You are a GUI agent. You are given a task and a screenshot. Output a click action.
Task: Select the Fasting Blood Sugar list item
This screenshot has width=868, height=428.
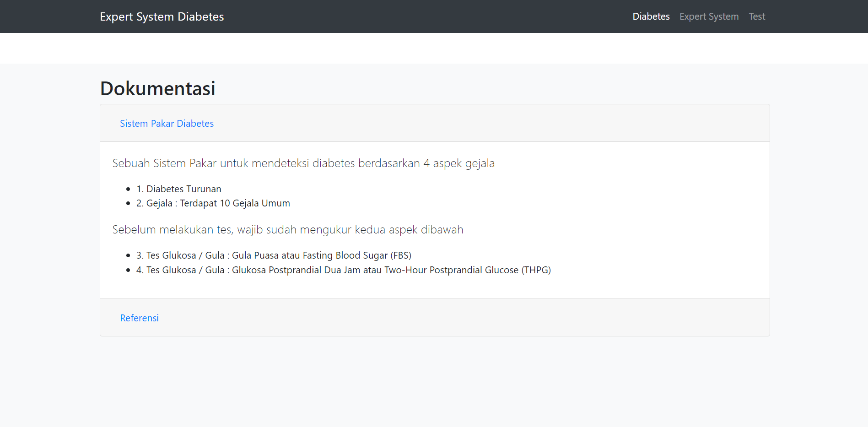tap(274, 255)
